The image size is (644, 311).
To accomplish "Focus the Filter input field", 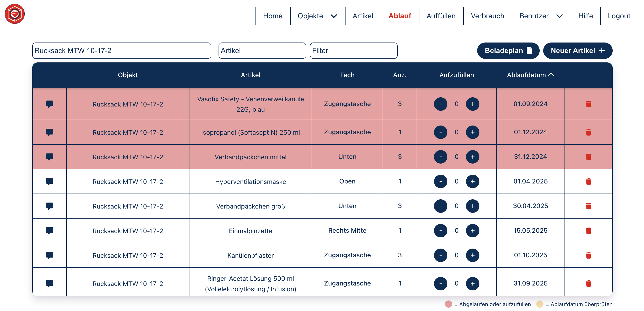I will point(353,51).
